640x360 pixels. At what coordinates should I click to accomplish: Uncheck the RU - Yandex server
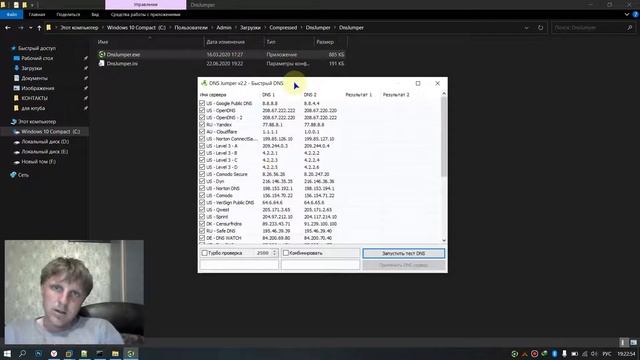tap(202, 124)
